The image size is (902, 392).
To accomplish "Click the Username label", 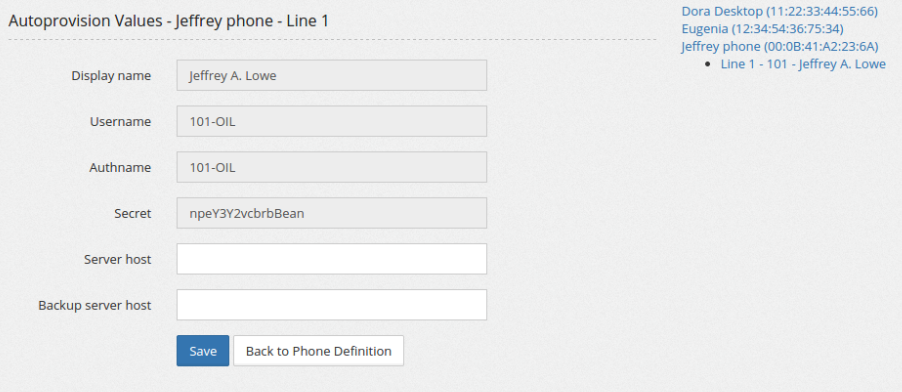I will 120,121.
